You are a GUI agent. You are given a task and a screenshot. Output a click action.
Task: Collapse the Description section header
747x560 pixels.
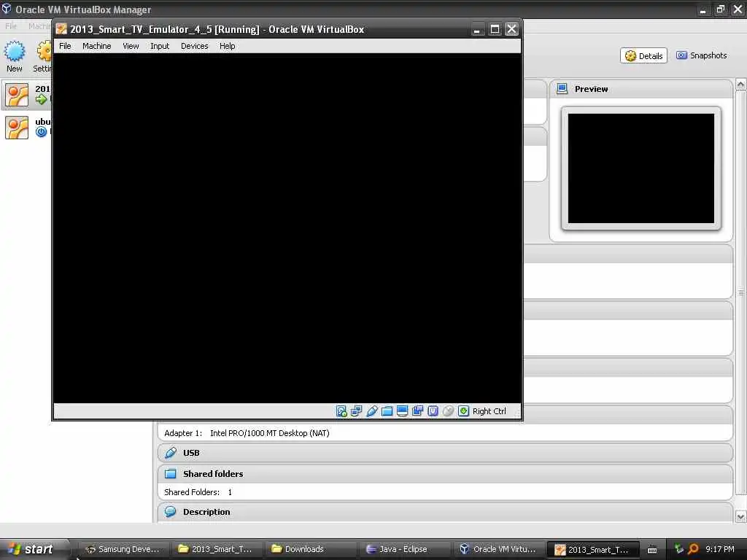445,512
